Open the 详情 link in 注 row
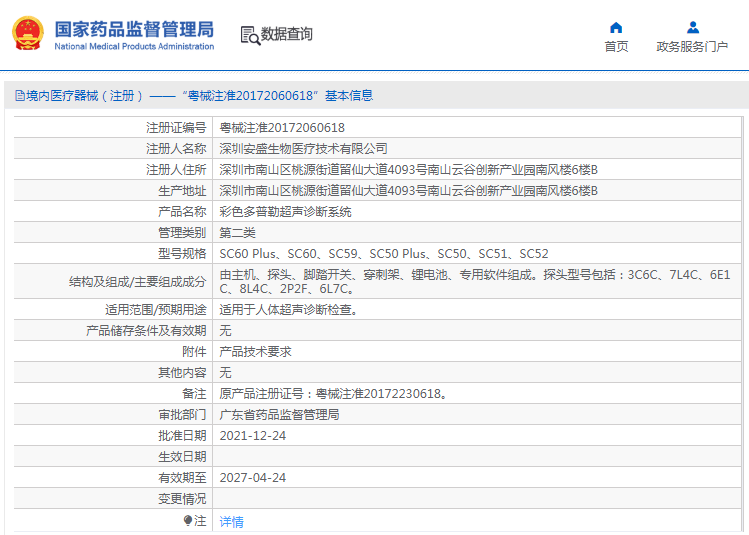Viewport: 749px width, 535px height. coord(231,522)
